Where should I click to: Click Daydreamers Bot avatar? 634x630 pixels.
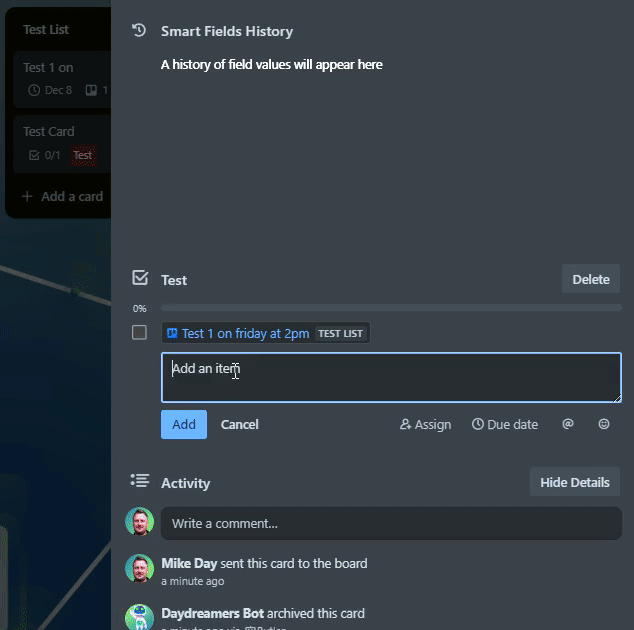(x=139, y=617)
